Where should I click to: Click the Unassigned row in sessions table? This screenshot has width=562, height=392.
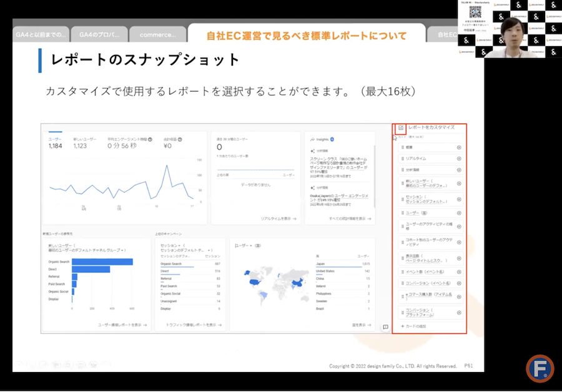[190, 301]
